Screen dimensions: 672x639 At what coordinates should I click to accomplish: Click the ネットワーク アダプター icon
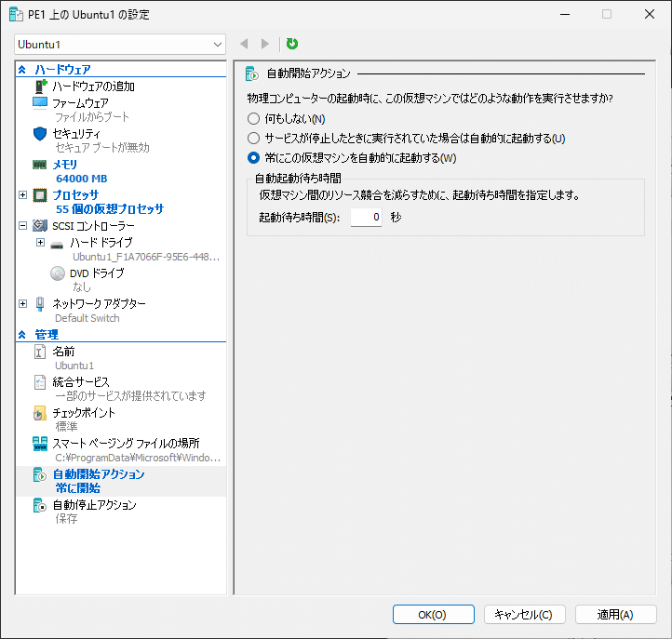pos(40,303)
